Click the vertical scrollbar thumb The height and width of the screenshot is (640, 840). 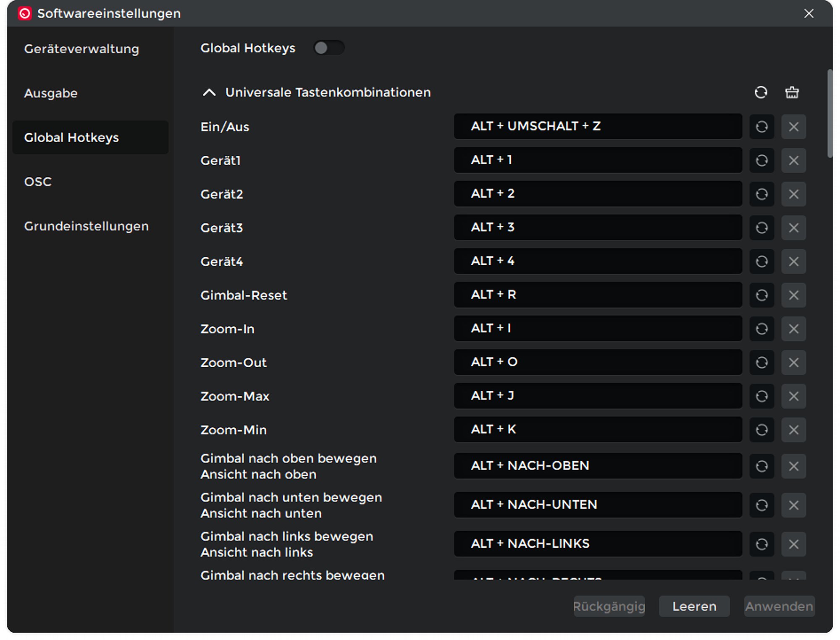click(829, 113)
